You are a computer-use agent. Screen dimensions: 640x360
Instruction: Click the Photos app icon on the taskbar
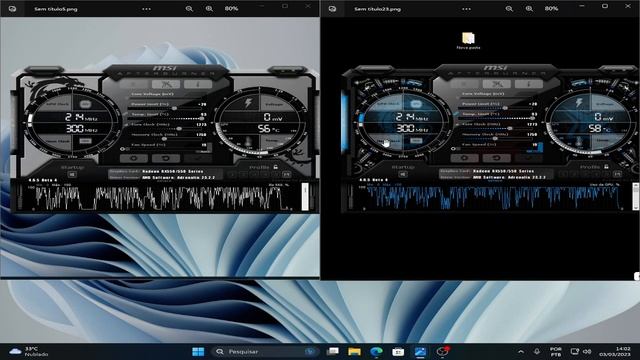(420, 351)
